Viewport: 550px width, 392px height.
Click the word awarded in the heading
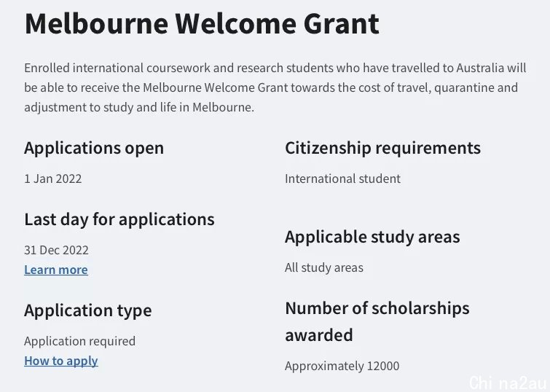[319, 335]
